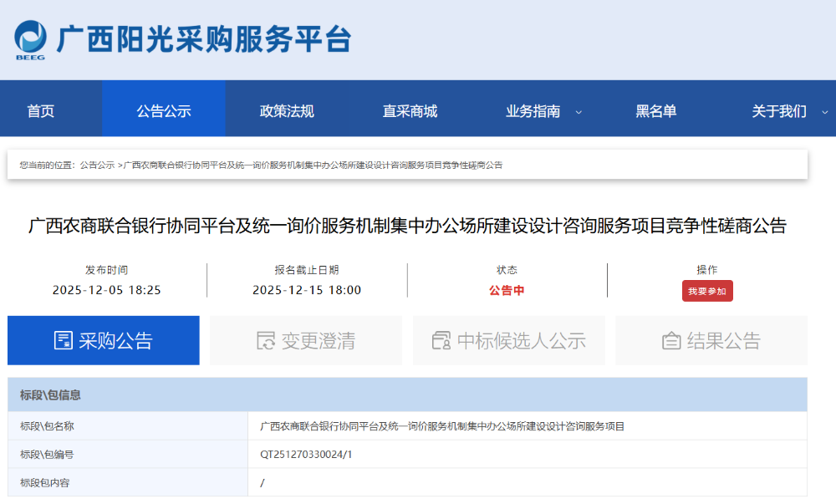Select the 公告公示 navigation item
This screenshot has width=836, height=504.
pos(164,111)
